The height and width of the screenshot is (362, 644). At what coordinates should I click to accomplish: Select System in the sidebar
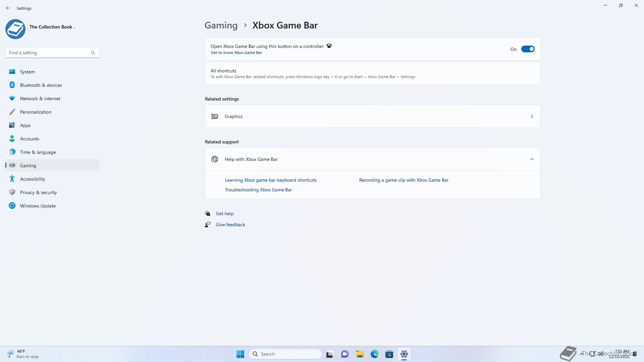tap(52, 72)
